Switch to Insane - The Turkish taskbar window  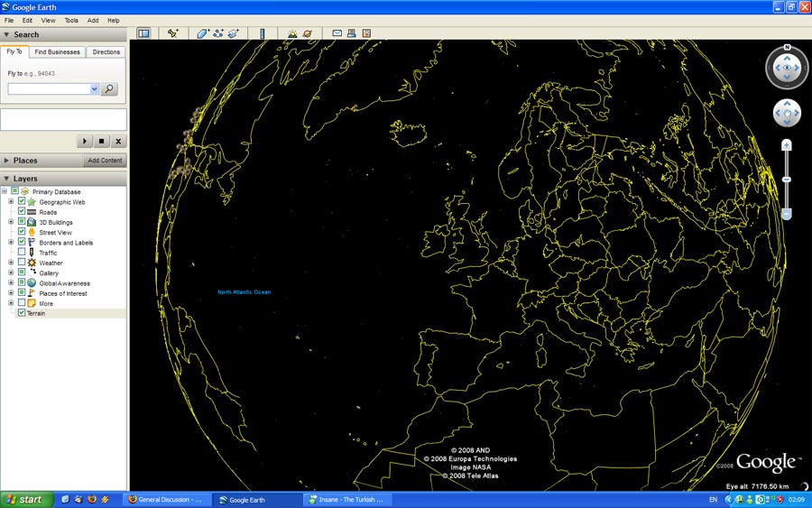tap(348, 500)
